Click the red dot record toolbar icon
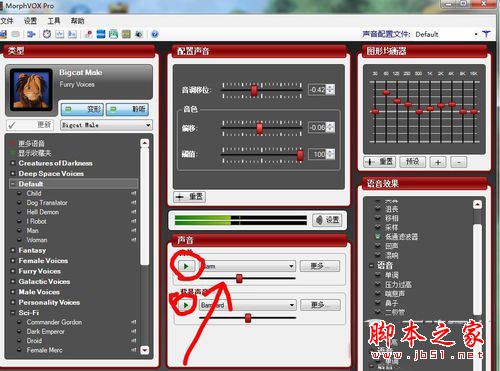500x371 pixels. [88, 34]
